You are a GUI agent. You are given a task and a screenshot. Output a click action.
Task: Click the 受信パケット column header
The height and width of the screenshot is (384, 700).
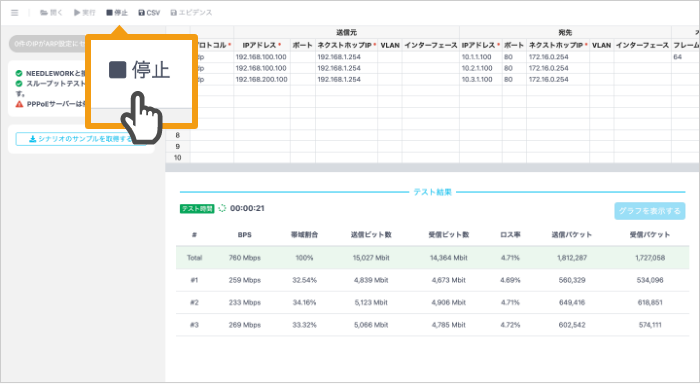[650, 235]
